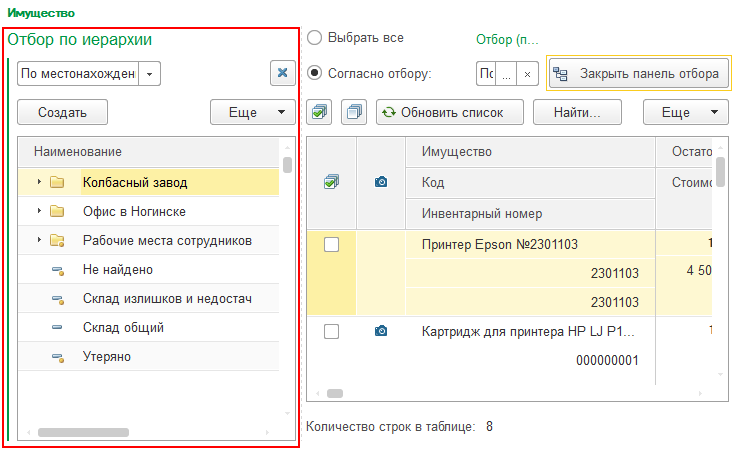Click the camera icon in table header
740x450 pixels.
point(380,183)
